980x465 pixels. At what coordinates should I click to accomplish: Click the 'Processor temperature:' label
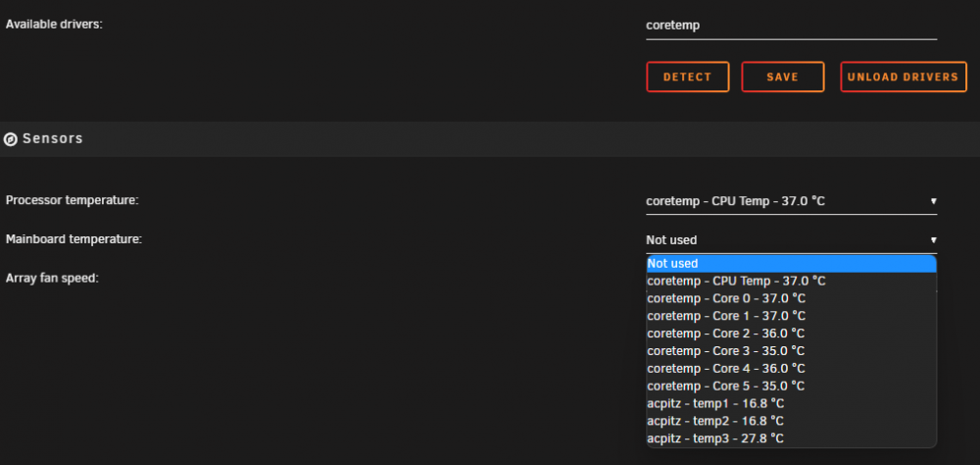click(x=72, y=200)
